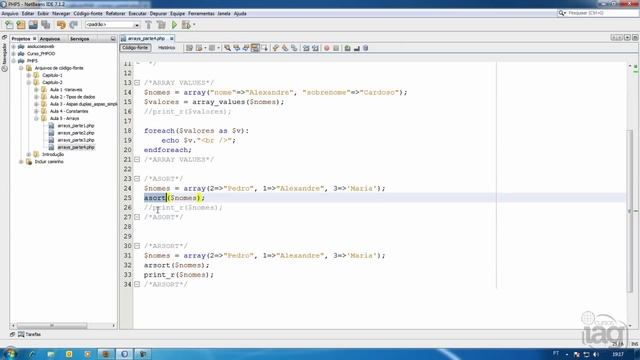The height and width of the screenshot is (360, 640).
Task: Expand the Curso_PHPOO project node
Action: (x=13, y=53)
